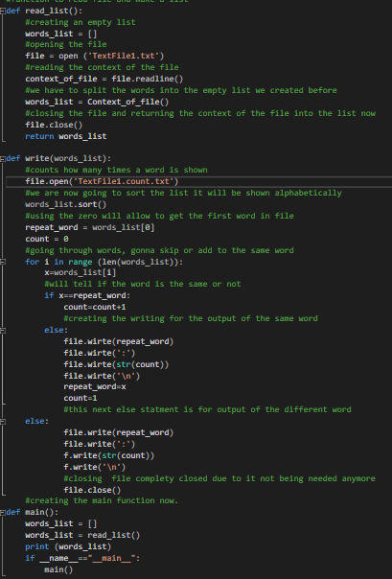392x579 pixels.
Task: Click the line words_list = read_list()
Action: (x=82, y=535)
